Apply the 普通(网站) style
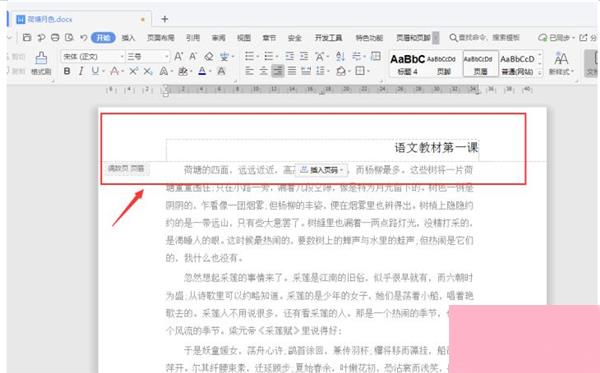The width and height of the screenshot is (600, 373). coord(517,64)
